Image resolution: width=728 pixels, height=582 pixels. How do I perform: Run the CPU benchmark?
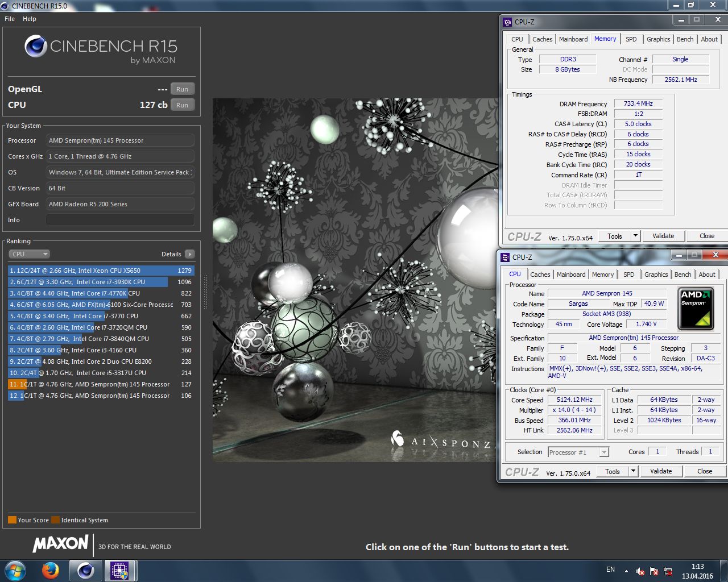[183, 105]
